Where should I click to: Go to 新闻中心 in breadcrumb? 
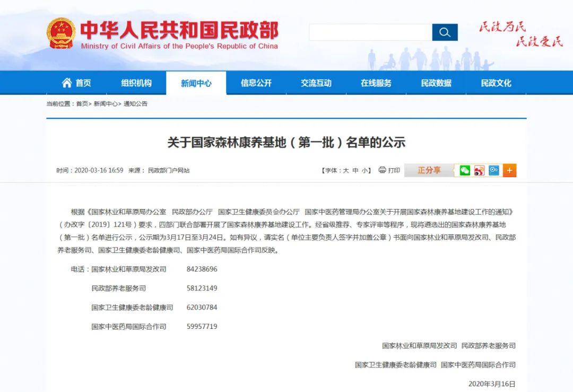106,104
